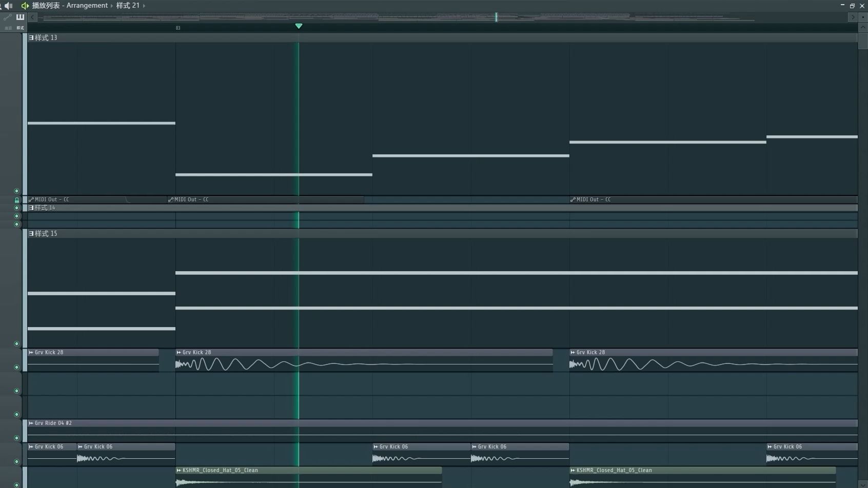Switch to the 样式 picker tab
This screenshot has height=488, width=868.
tap(20, 28)
